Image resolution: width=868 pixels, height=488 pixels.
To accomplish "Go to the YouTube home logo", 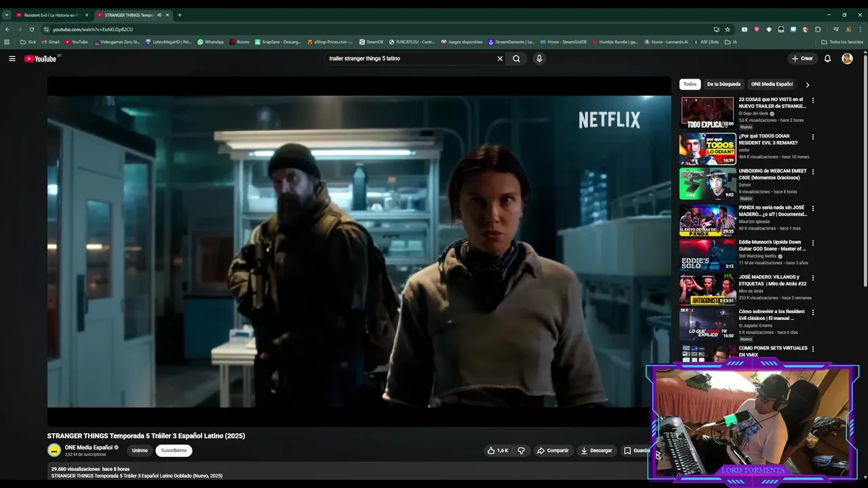I will tap(41, 58).
